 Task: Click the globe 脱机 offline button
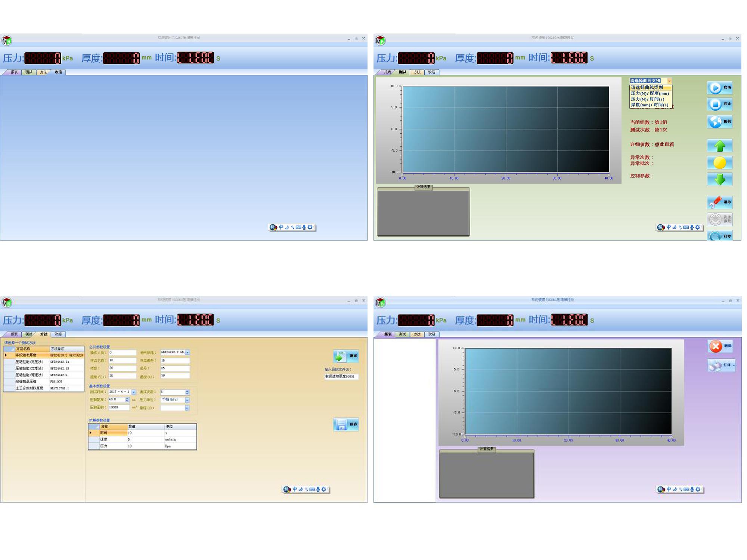(x=719, y=122)
